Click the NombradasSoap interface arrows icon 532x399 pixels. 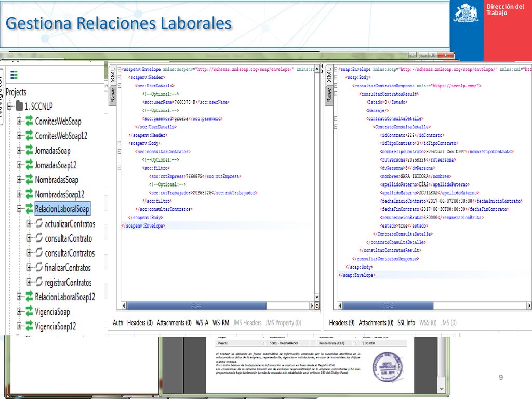coord(30,179)
